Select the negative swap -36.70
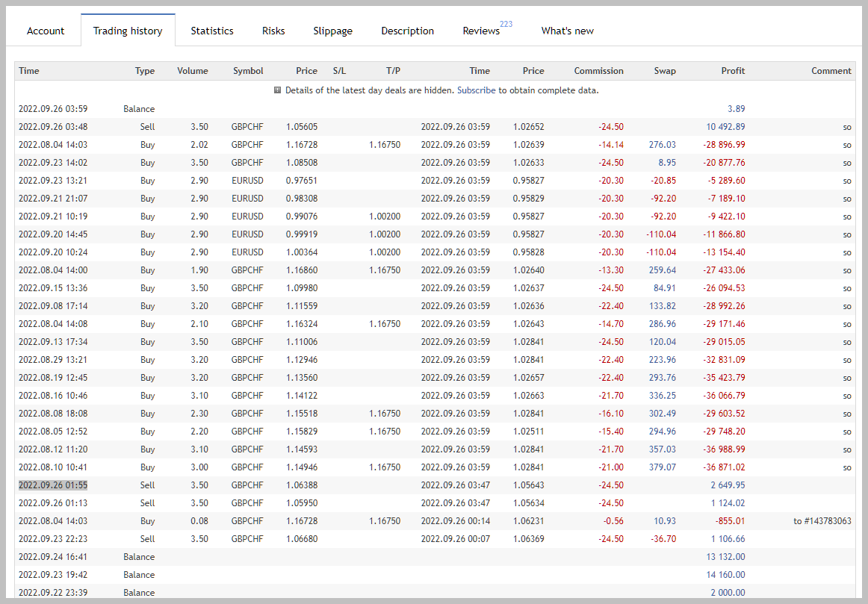Viewport: 868px width, 604px height. point(663,539)
